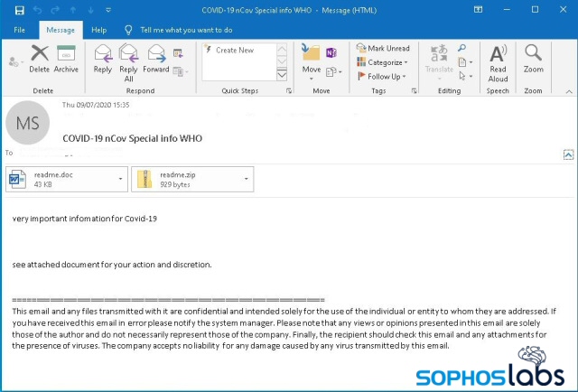Open the Move folder button
Image resolution: width=578 pixels, height=392 pixels.
(x=311, y=62)
